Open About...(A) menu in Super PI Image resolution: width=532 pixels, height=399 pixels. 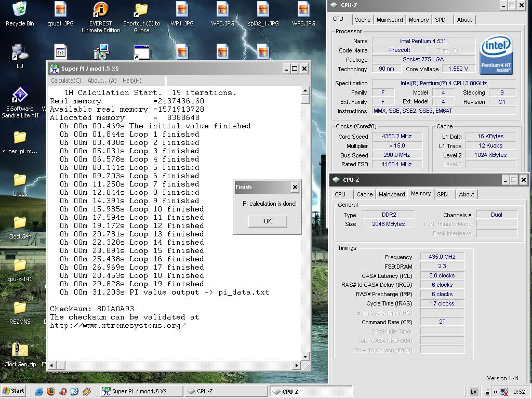point(102,81)
